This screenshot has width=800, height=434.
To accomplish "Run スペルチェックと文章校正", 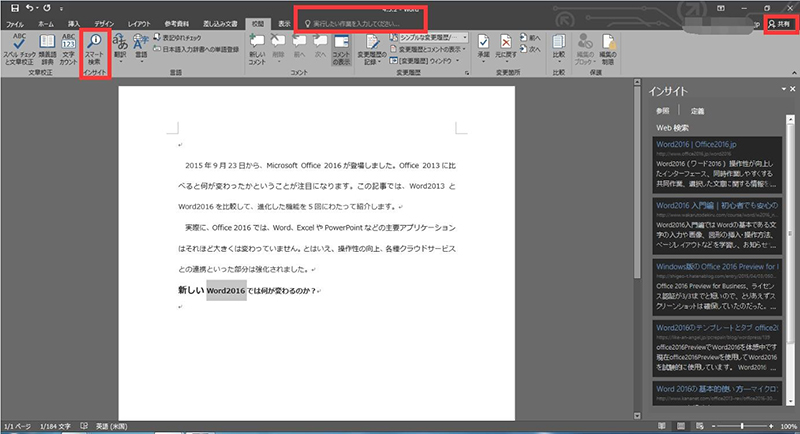I will pyautogui.click(x=19, y=49).
